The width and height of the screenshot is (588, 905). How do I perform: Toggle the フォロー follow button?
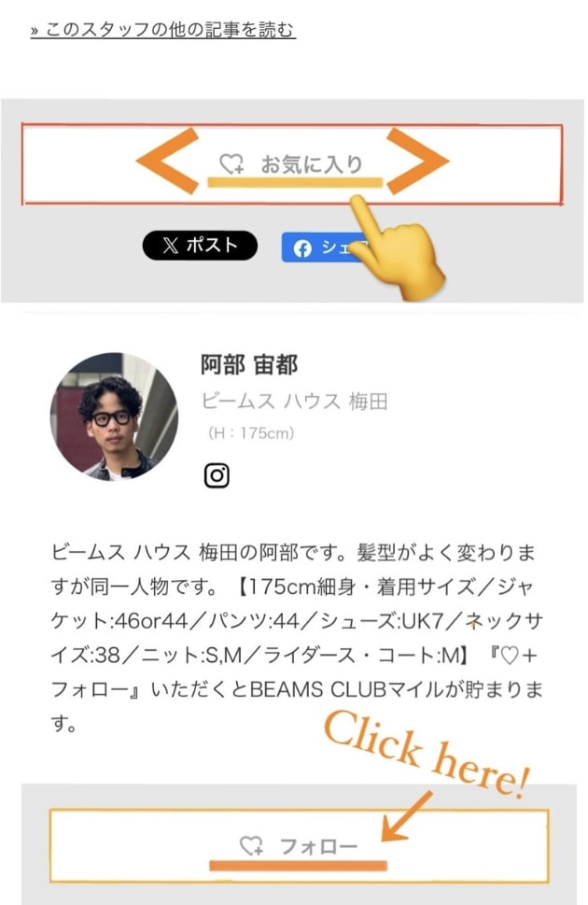point(299,846)
